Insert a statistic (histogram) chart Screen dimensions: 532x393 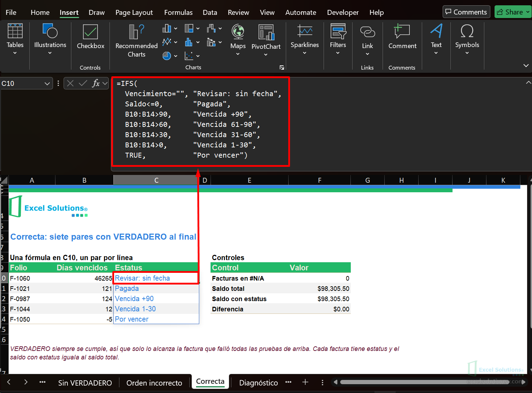tap(192, 42)
